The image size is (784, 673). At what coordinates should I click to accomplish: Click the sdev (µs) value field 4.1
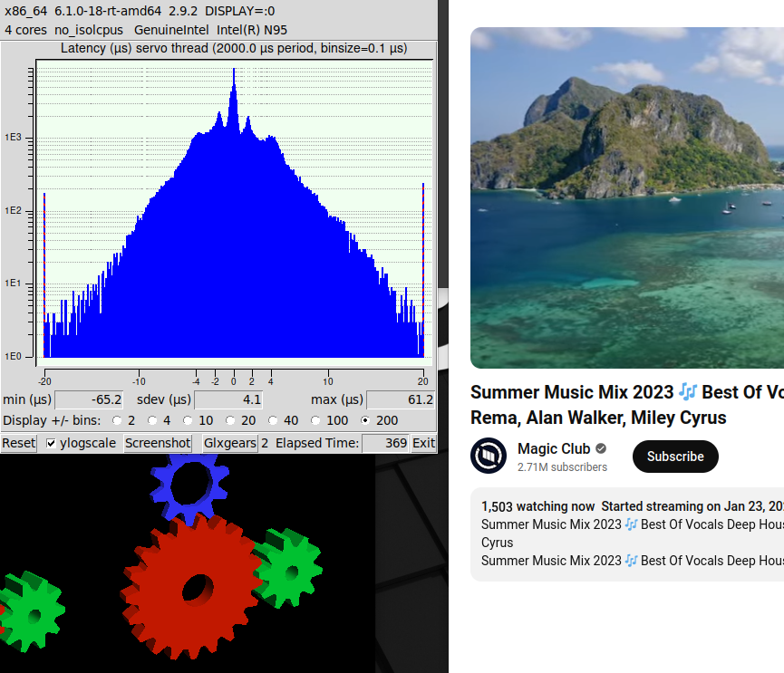pos(228,399)
